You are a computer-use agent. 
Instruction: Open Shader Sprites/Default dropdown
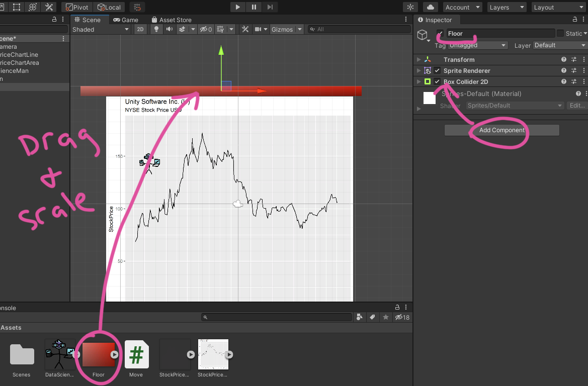(515, 106)
